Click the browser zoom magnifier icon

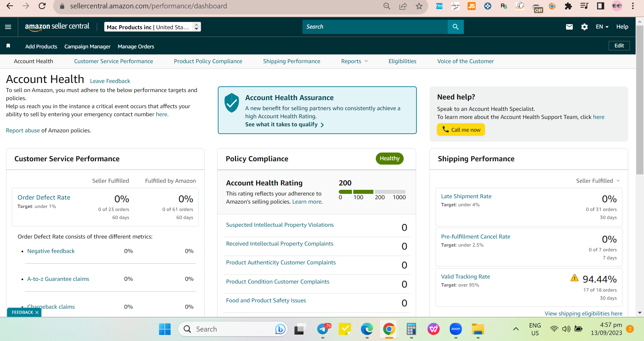[387, 6]
